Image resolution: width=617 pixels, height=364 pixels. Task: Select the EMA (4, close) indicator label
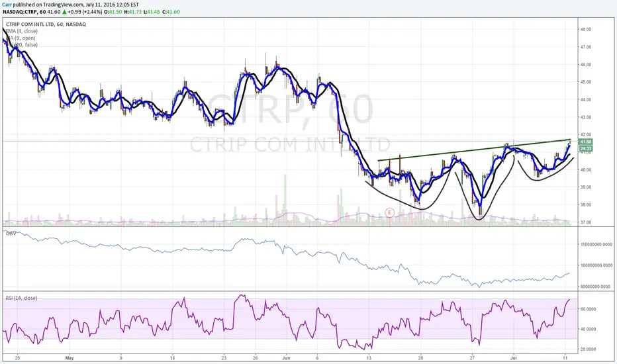click(x=21, y=31)
